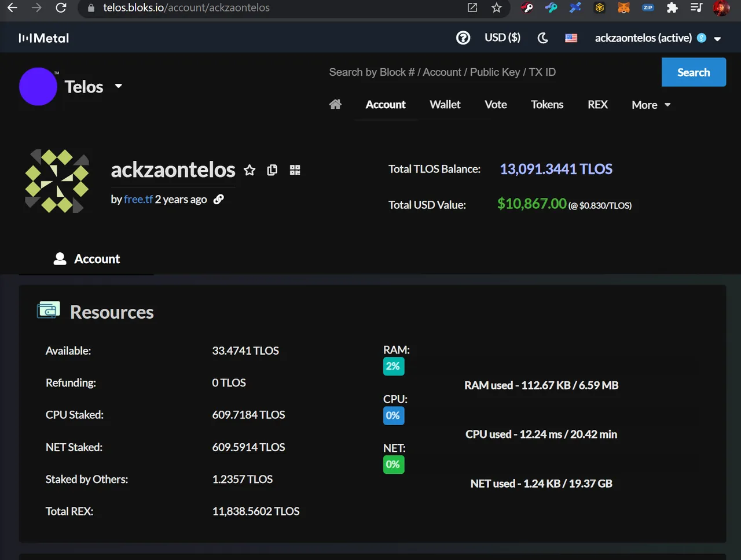Click the $10,867.00 USD value
The height and width of the screenshot is (560, 741).
pyautogui.click(x=531, y=204)
